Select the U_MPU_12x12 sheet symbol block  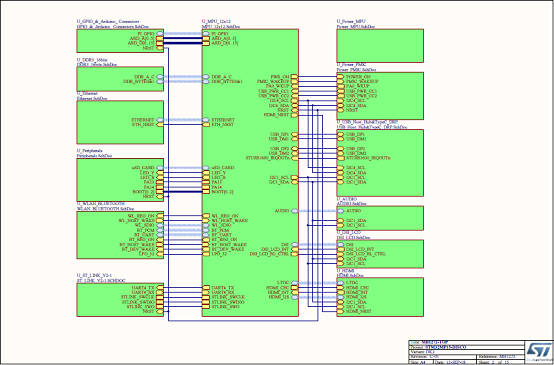(x=250, y=172)
